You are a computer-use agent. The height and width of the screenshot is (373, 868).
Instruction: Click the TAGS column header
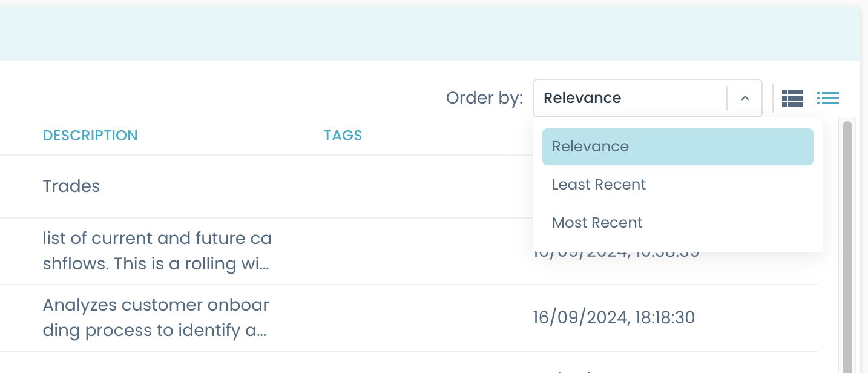point(343,135)
